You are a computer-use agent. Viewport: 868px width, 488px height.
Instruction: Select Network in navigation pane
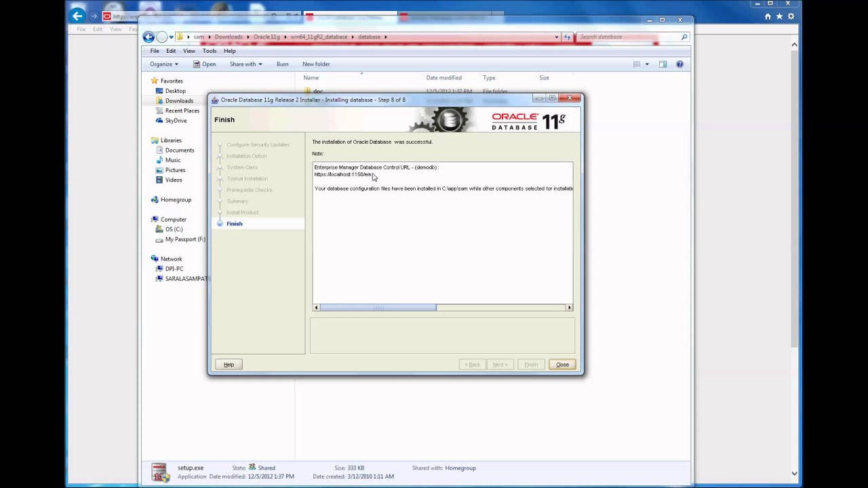(x=171, y=259)
